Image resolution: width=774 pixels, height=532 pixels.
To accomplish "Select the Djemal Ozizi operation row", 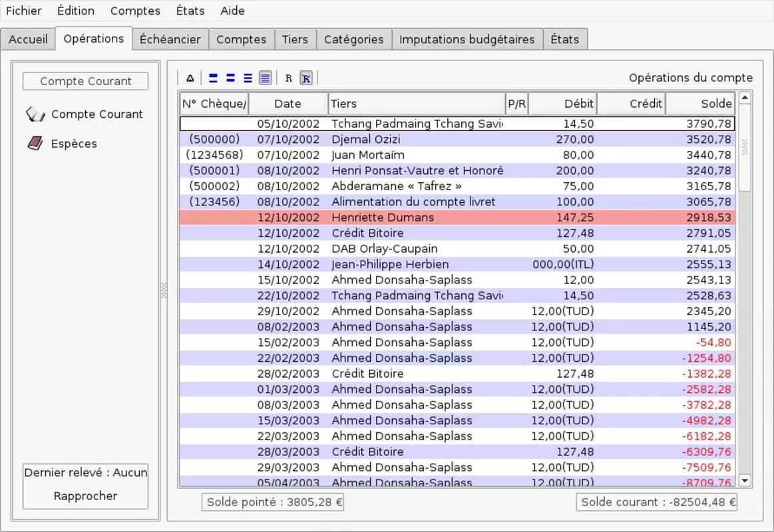I will [457, 140].
